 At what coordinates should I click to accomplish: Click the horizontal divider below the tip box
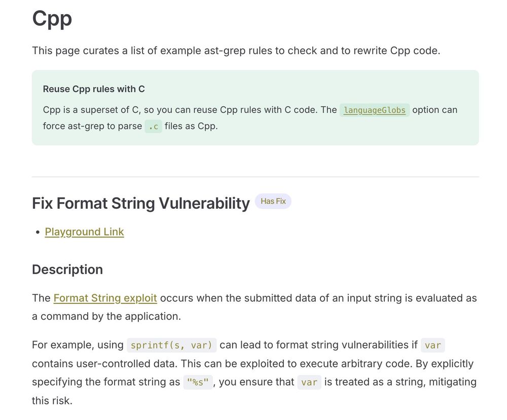tap(255, 177)
